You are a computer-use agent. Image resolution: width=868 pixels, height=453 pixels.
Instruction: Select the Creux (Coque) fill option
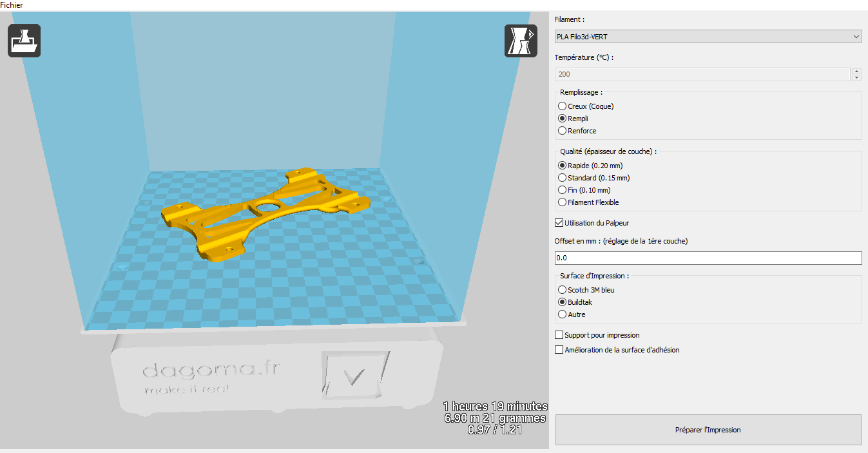[586, 106]
